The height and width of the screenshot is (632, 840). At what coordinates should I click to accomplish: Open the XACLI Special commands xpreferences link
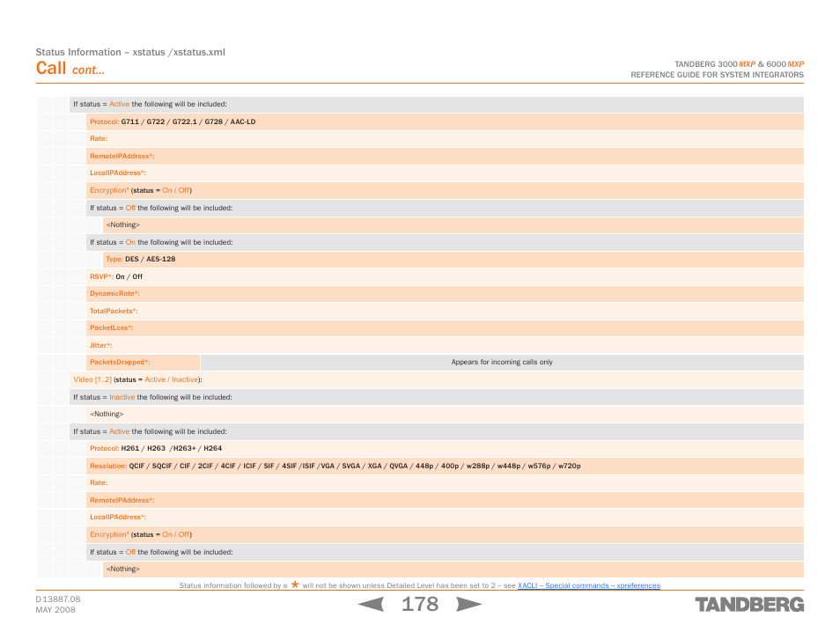(x=589, y=585)
